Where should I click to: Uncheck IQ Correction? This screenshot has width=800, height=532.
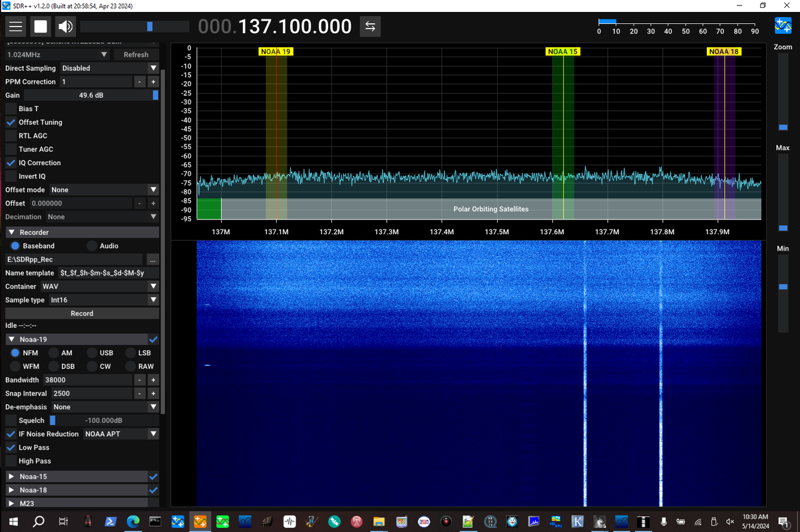(11, 163)
